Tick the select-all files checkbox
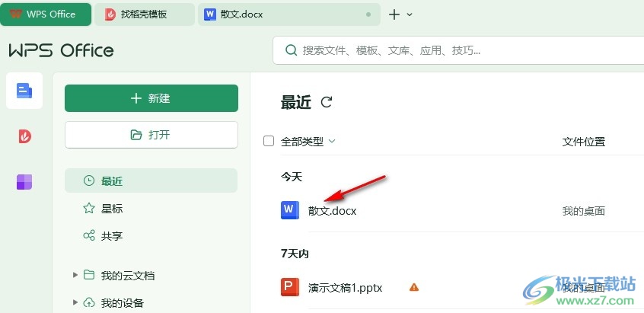The image size is (644, 313). point(269,142)
